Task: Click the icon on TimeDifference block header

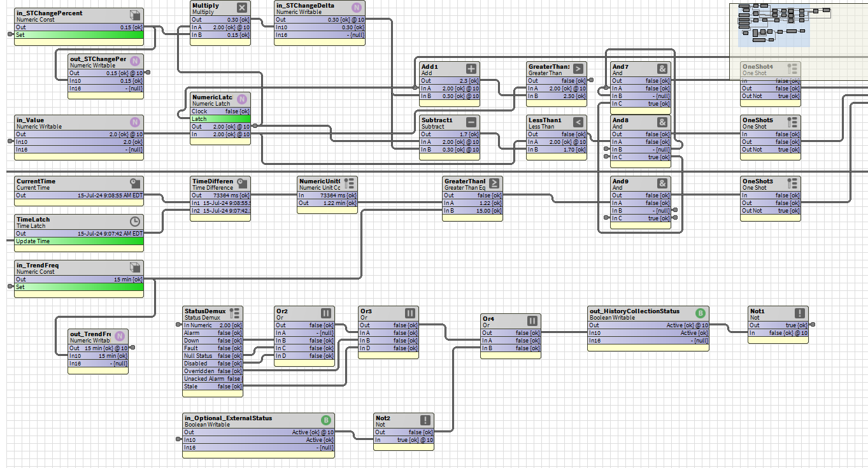Action: pos(241,183)
